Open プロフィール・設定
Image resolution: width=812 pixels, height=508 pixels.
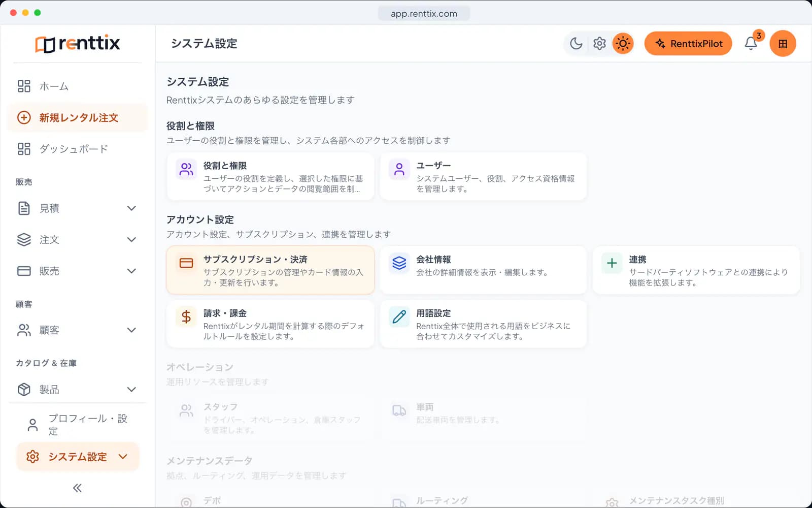[x=77, y=425]
